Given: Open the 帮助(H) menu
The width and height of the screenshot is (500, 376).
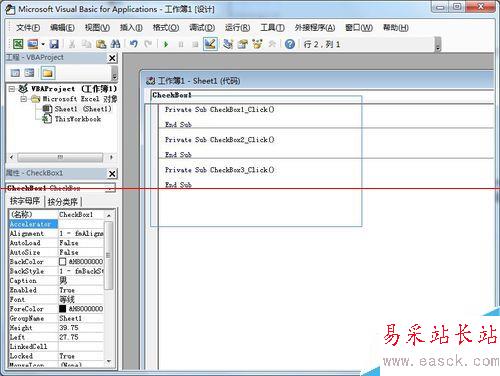Looking at the screenshot, I should [x=396, y=28].
